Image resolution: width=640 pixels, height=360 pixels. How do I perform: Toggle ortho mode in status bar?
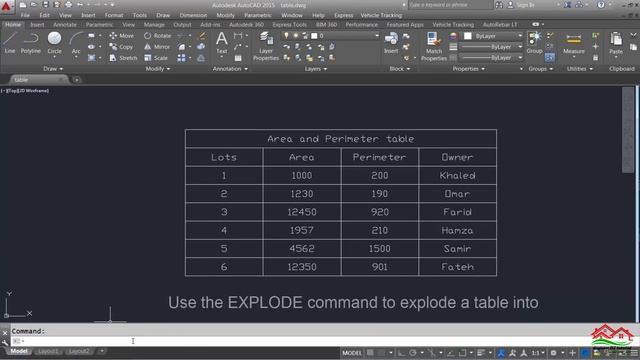(x=401, y=353)
